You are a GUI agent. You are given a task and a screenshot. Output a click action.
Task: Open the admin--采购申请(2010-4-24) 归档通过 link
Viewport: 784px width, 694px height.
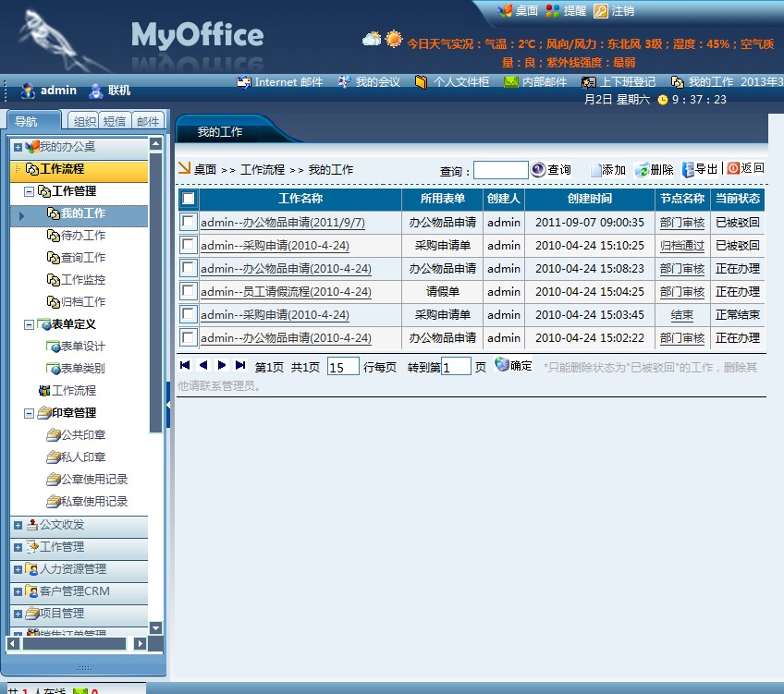681,246
